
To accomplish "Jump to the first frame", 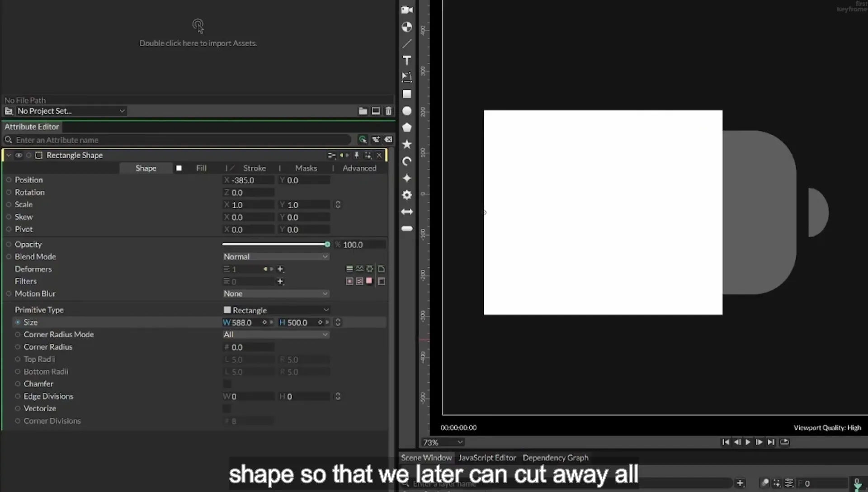I will coord(726,442).
